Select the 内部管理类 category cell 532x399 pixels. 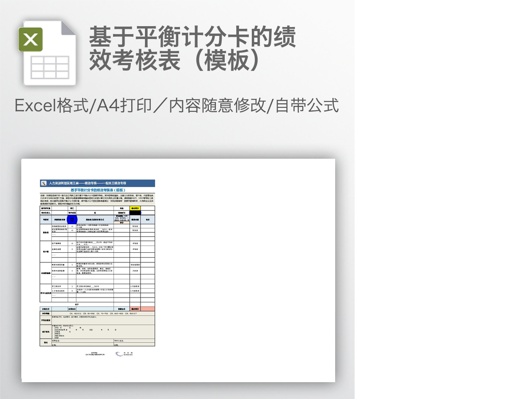coord(46,273)
